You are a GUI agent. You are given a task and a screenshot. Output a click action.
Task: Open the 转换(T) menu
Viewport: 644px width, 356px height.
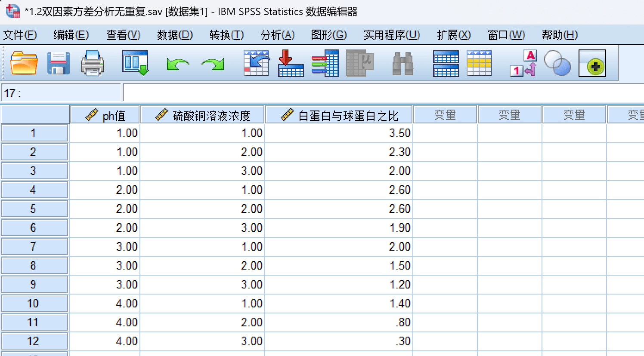[226, 35]
